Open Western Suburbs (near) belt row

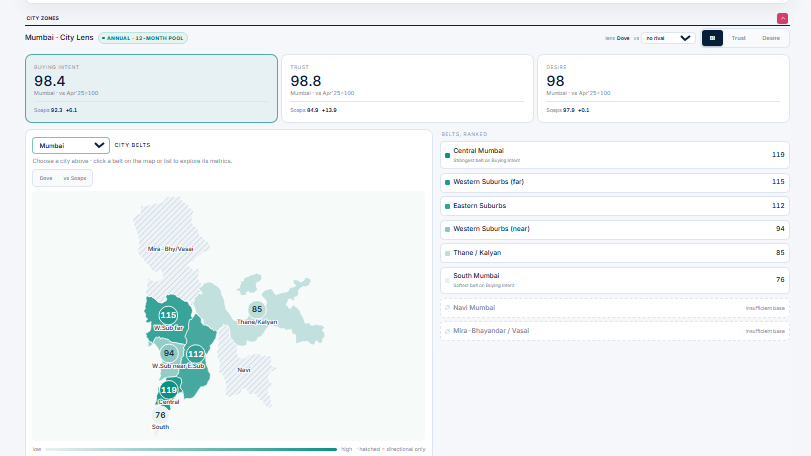pyautogui.click(x=615, y=230)
